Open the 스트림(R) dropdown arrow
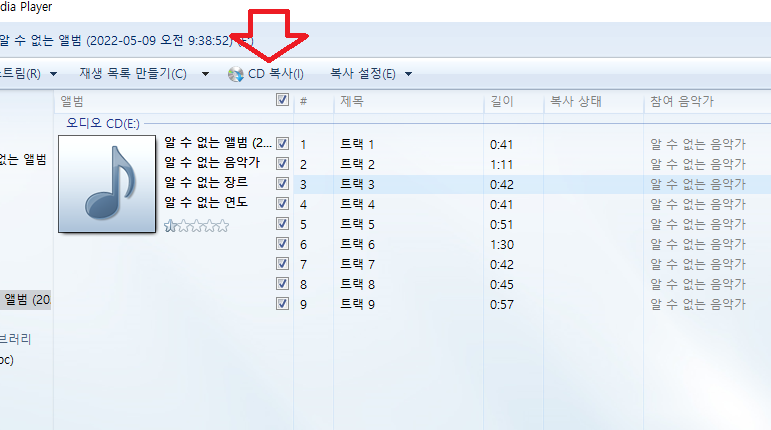Image resolution: width=771 pixels, height=430 pixels. click(54, 74)
